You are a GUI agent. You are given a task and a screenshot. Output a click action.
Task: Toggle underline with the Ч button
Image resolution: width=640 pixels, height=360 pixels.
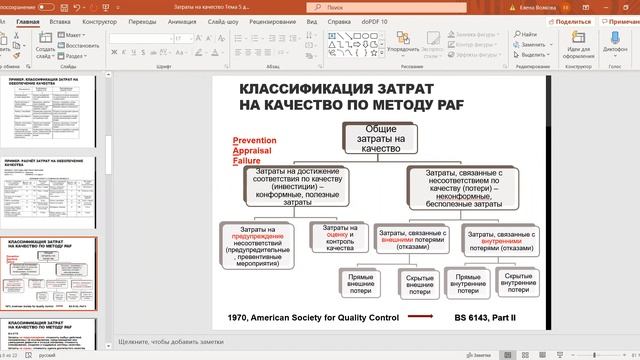(133, 52)
